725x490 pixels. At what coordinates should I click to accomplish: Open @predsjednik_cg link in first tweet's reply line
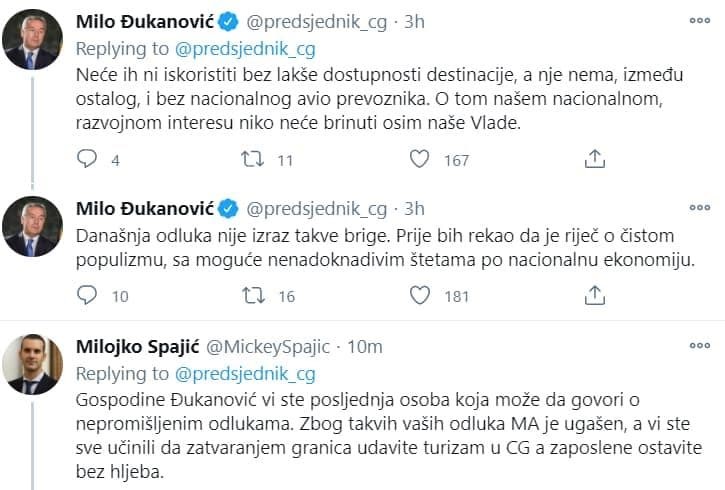click(246, 47)
